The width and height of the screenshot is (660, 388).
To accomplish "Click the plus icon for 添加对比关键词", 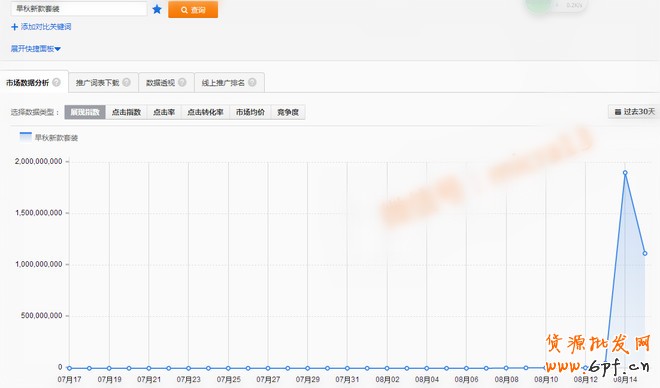I will coord(14,27).
